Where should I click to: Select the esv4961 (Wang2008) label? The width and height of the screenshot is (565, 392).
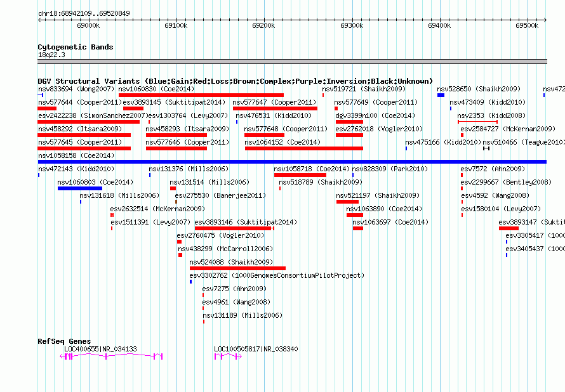pos(236,302)
